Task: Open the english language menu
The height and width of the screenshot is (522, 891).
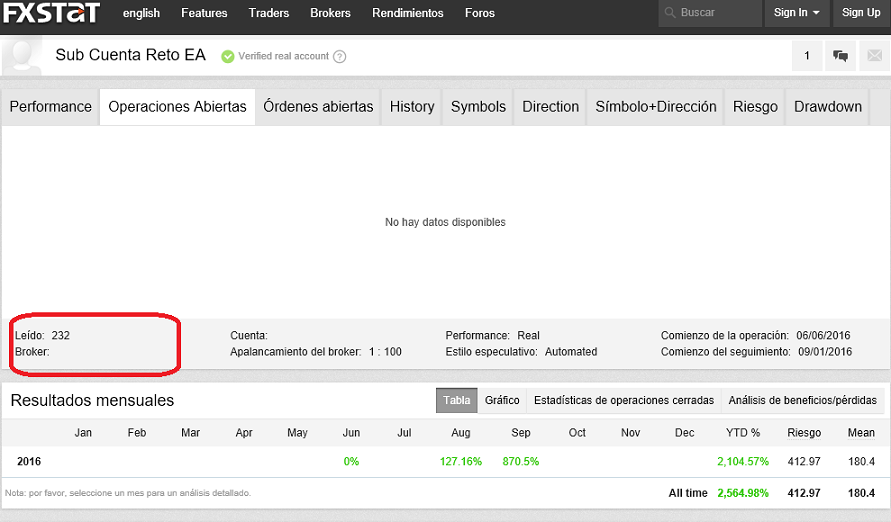Action: [141, 13]
